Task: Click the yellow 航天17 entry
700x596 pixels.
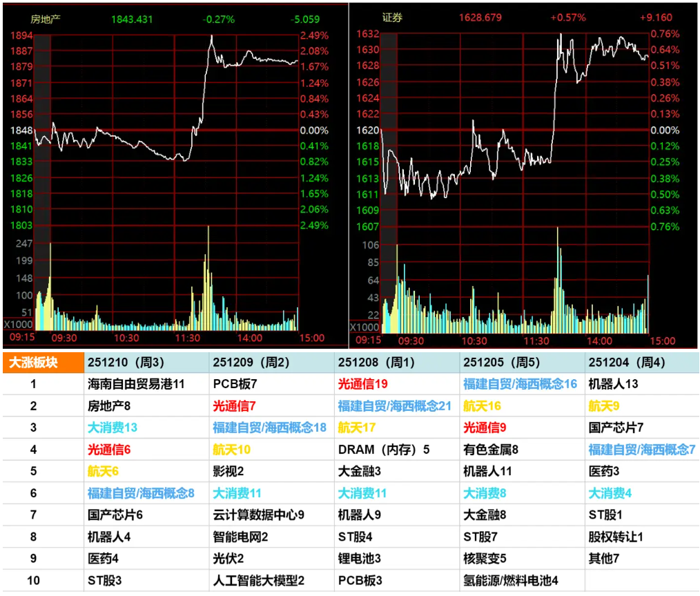Action: point(356,427)
